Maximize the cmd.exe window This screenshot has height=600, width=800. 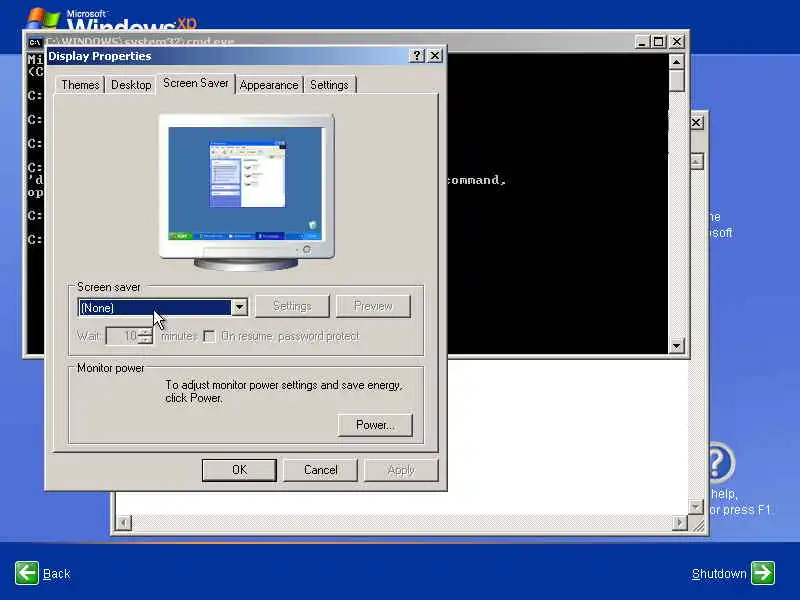click(x=659, y=42)
